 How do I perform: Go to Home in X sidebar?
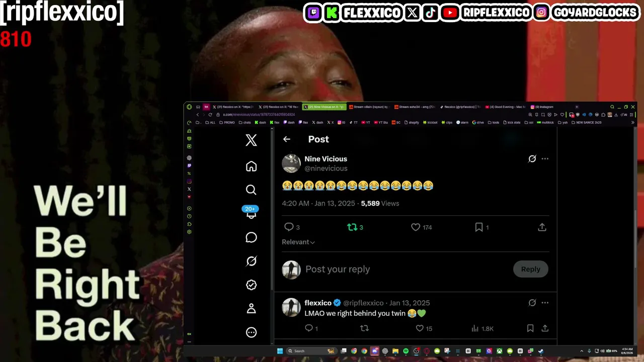pos(251,166)
